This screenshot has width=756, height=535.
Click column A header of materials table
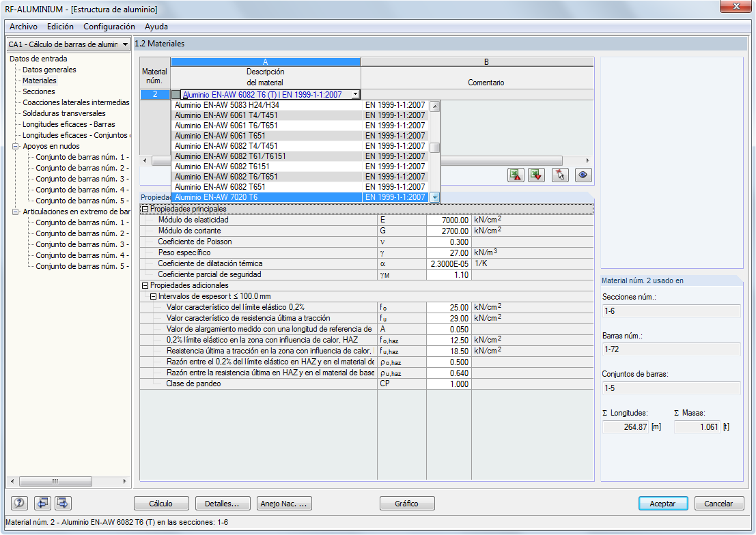pyautogui.click(x=266, y=61)
